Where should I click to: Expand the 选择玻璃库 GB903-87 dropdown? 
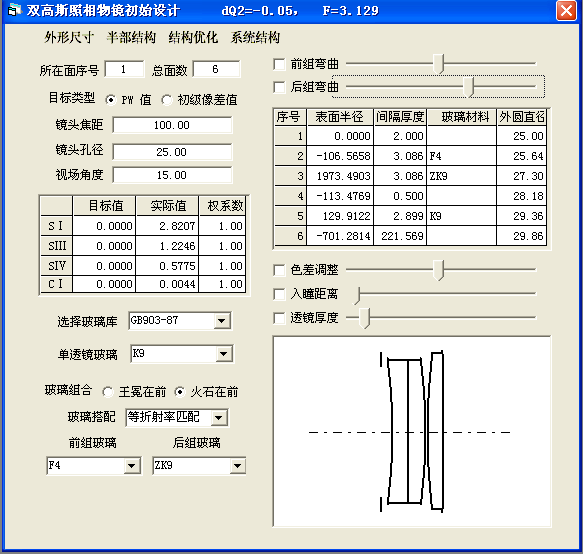tap(222, 321)
